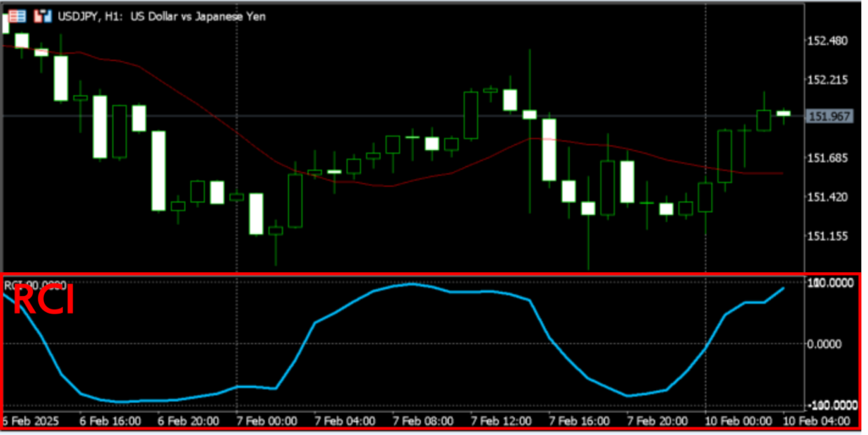Select the 151.155 price axis value
868x435 pixels.
(x=828, y=237)
